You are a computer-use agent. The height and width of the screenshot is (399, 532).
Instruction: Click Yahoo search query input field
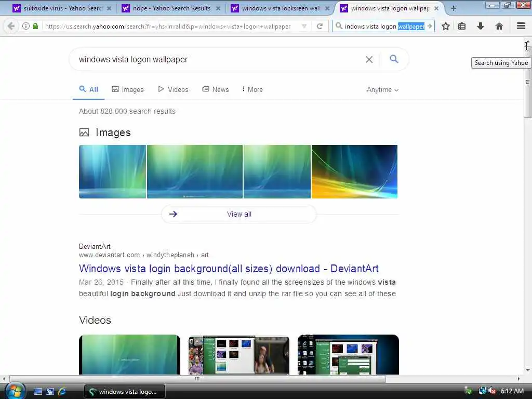click(x=217, y=60)
